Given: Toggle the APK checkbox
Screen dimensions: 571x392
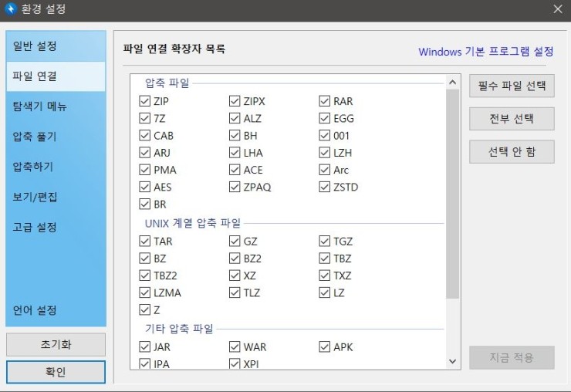Looking at the screenshot, I should pyautogui.click(x=324, y=346).
